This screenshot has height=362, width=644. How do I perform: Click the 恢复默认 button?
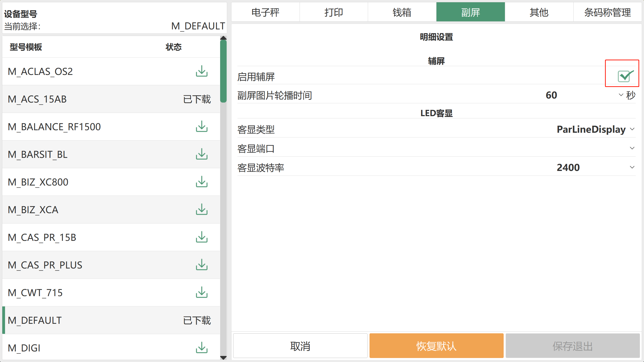[x=436, y=346]
